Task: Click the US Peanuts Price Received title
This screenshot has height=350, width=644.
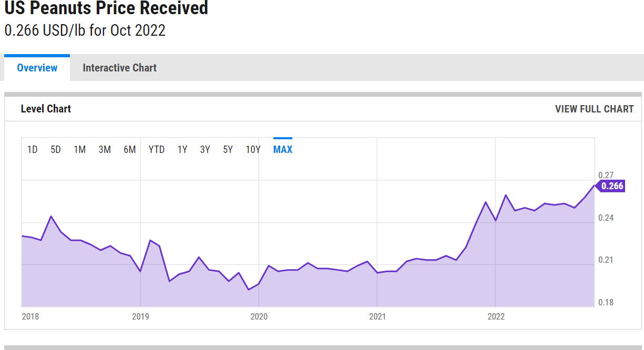Action: (x=106, y=8)
